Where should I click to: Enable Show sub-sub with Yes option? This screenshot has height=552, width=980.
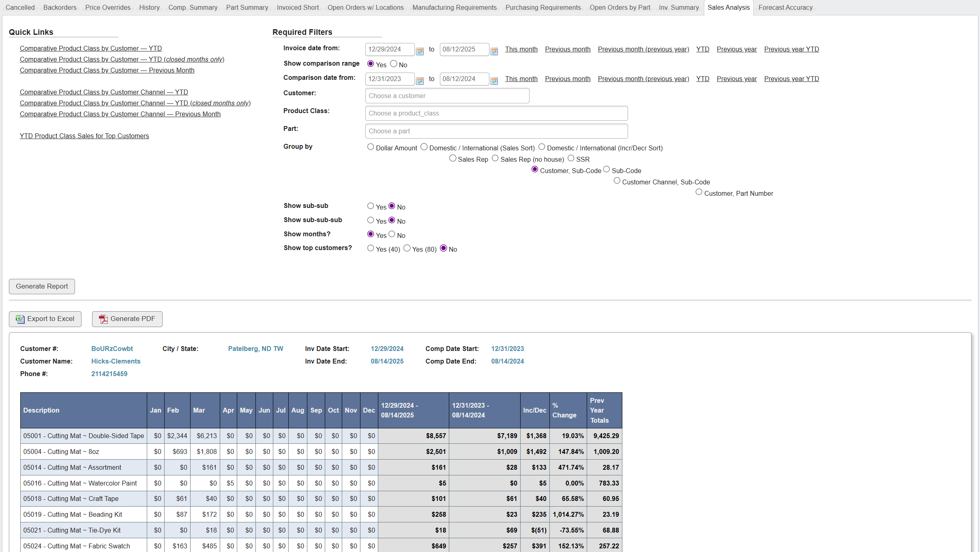[x=371, y=206]
